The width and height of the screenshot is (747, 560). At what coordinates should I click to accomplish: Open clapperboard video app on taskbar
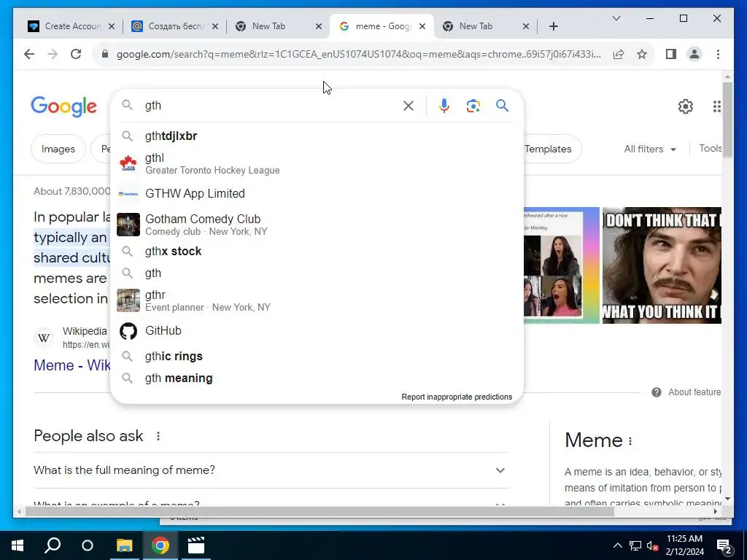[196, 545]
